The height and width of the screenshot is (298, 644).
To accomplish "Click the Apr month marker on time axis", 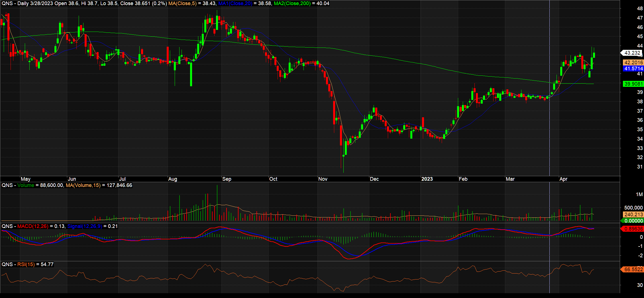I will pos(563,179).
